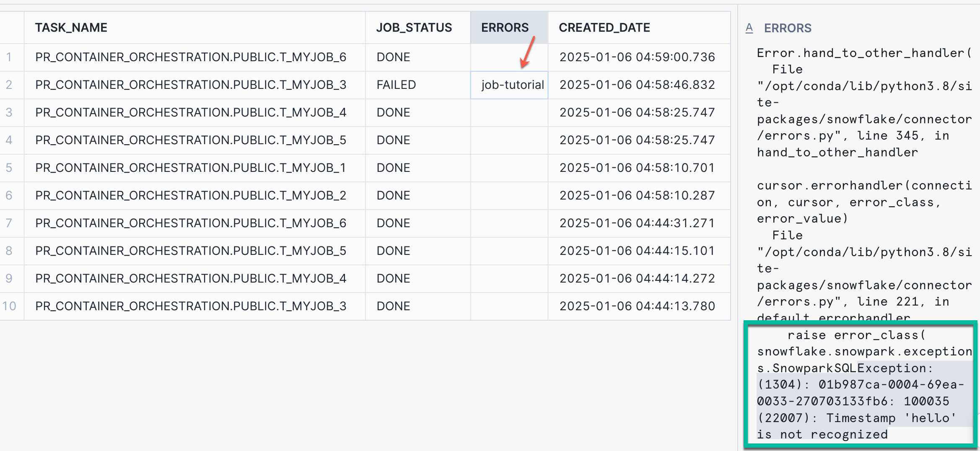
Task: Sort by the TASK_NAME column header
Action: (x=71, y=27)
